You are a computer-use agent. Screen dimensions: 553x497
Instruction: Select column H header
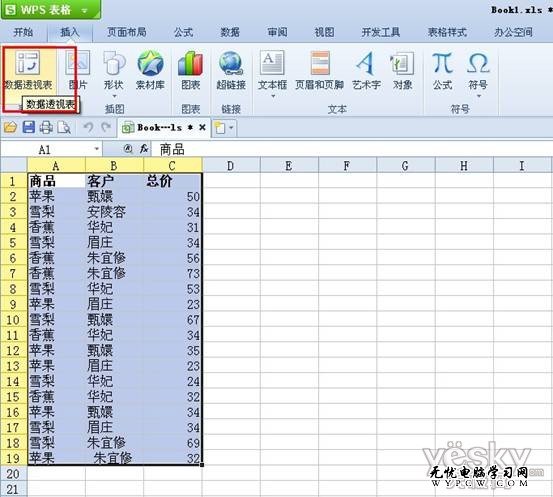[x=464, y=165]
